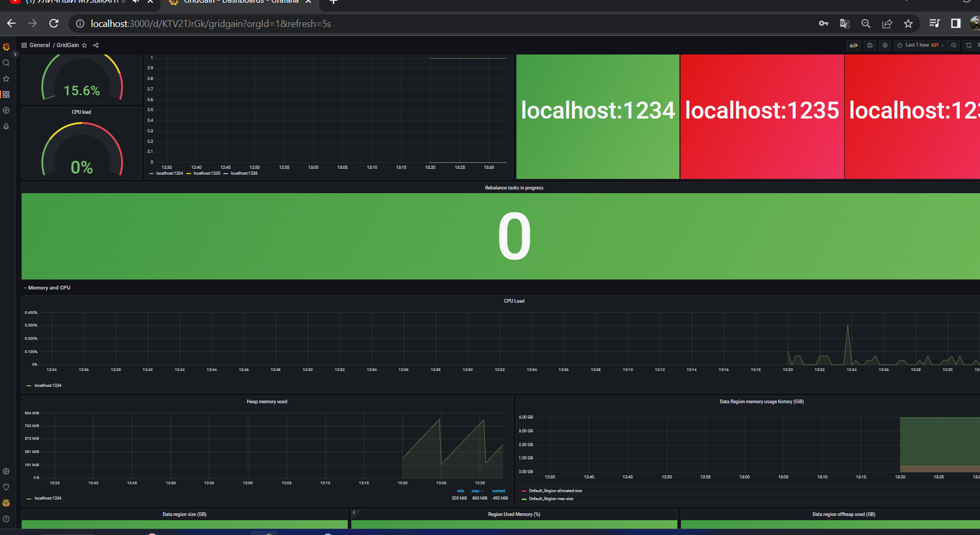The height and width of the screenshot is (535, 980).
Task: Open the Search dashboards icon in the sidebar
Action: 6,63
